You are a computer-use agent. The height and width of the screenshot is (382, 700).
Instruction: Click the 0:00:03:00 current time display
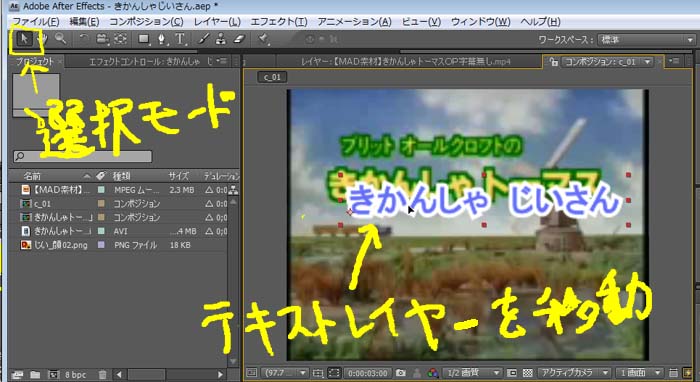coord(368,373)
